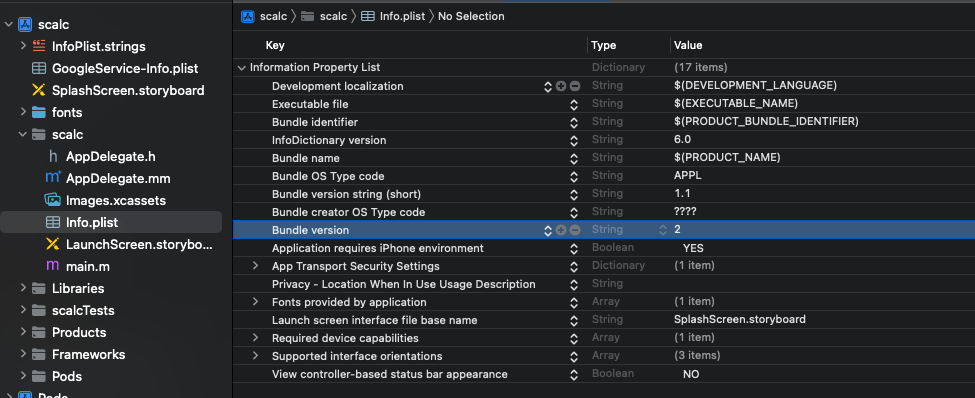
Task: Click the scalc folder icon in breadcrumb
Action: pos(307,17)
